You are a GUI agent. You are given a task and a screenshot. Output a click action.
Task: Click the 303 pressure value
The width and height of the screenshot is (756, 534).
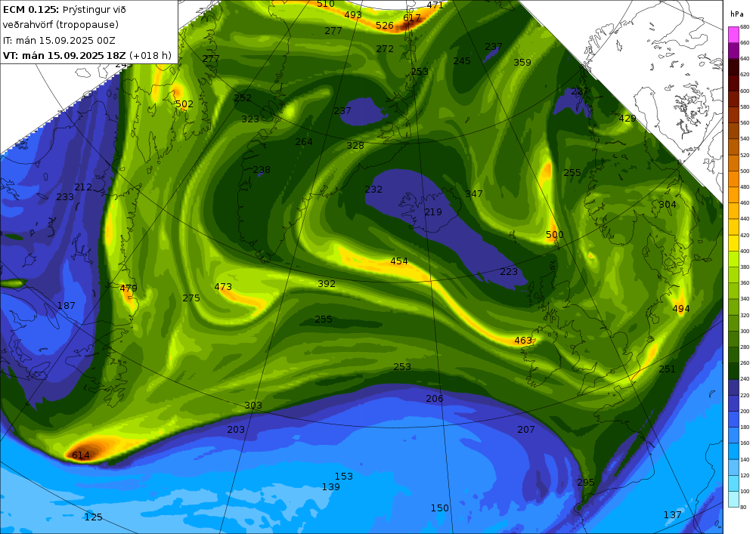(253, 406)
